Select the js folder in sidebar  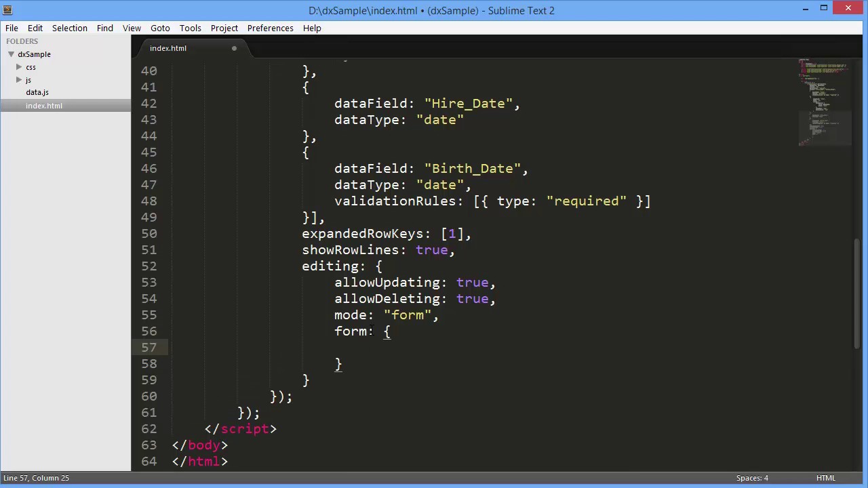pyautogui.click(x=28, y=80)
